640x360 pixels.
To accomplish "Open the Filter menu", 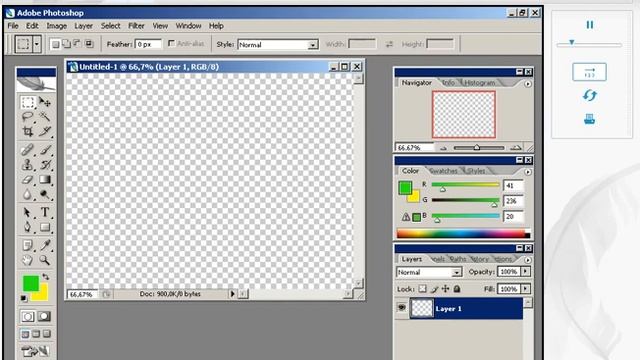I will (136, 26).
